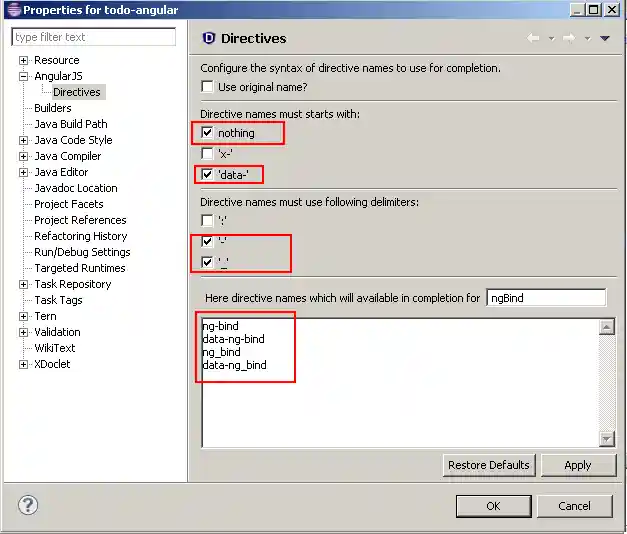The width and height of the screenshot is (627, 534).
Task: Confirm with the OK button
Action: (493, 506)
